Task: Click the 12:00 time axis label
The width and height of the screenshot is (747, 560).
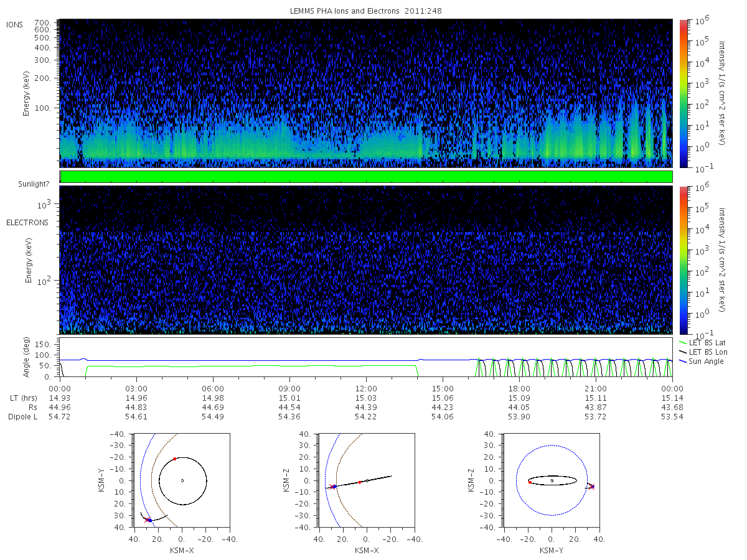Action: tap(366, 388)
